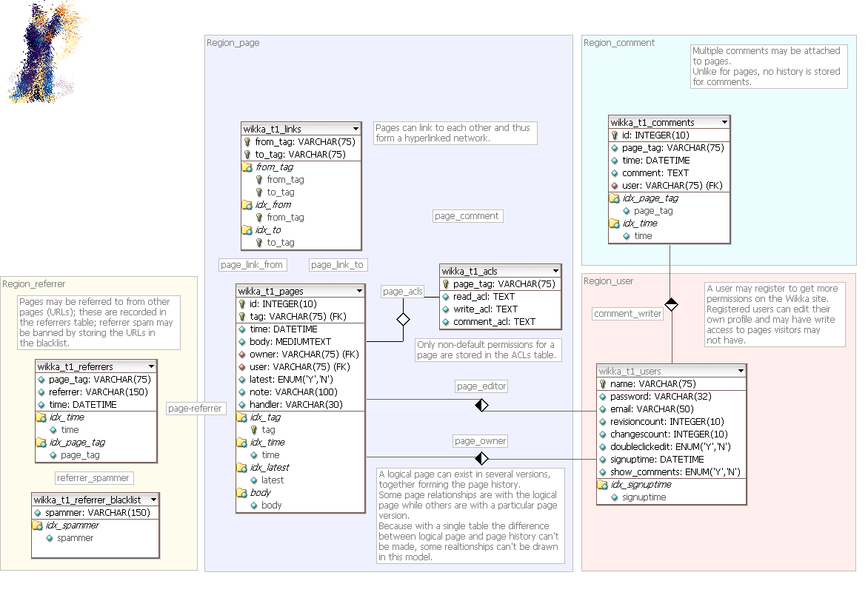Click the primary key icon next to comments id
Image resolution: width=868 pixels, height=601 pixels.
pyautogui.click(x=615, y=135)
